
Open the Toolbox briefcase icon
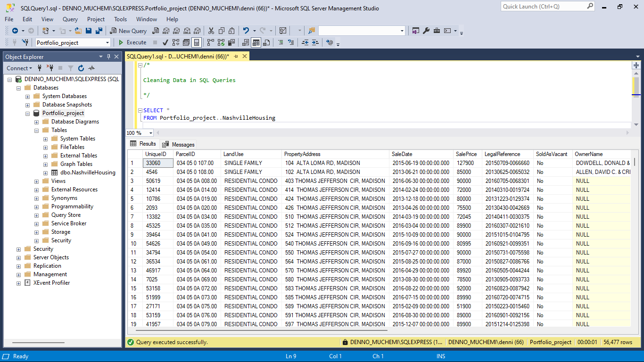[437, 31]
